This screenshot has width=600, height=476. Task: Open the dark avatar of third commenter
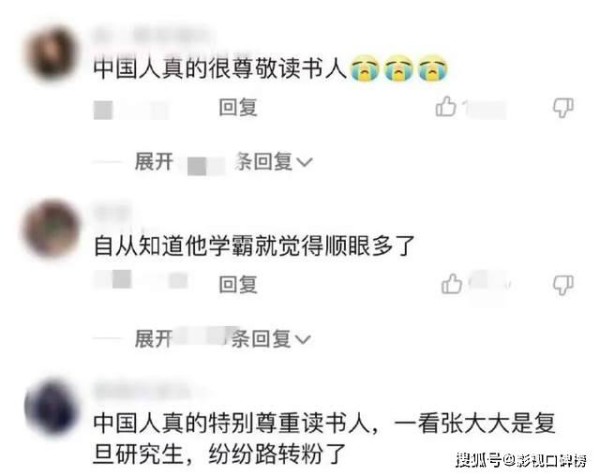pos(51,406)
